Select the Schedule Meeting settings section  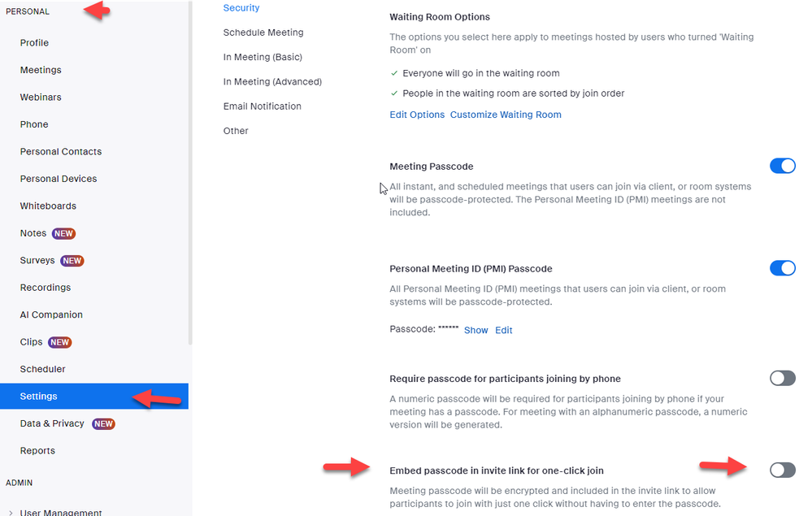point(263,33)
